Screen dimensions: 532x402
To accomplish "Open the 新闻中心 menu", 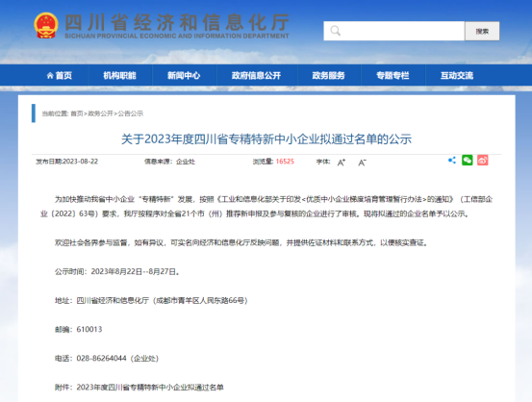I will (184, 75).
